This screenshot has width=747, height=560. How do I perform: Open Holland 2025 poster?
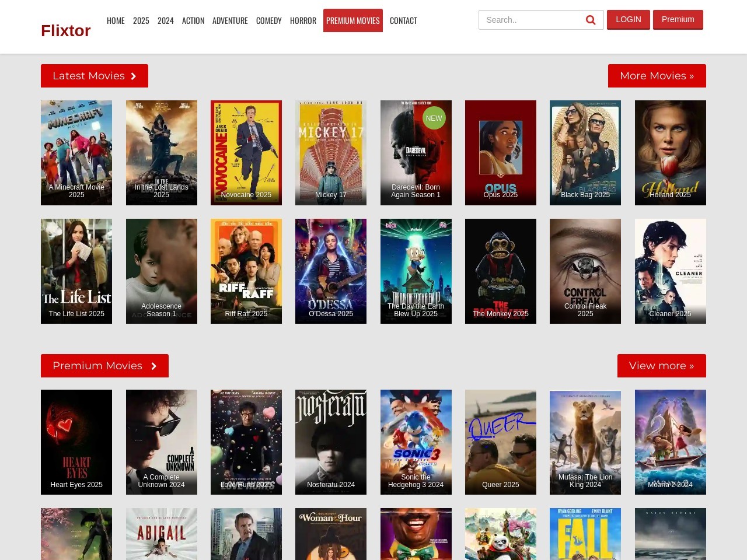click(671, 153)
